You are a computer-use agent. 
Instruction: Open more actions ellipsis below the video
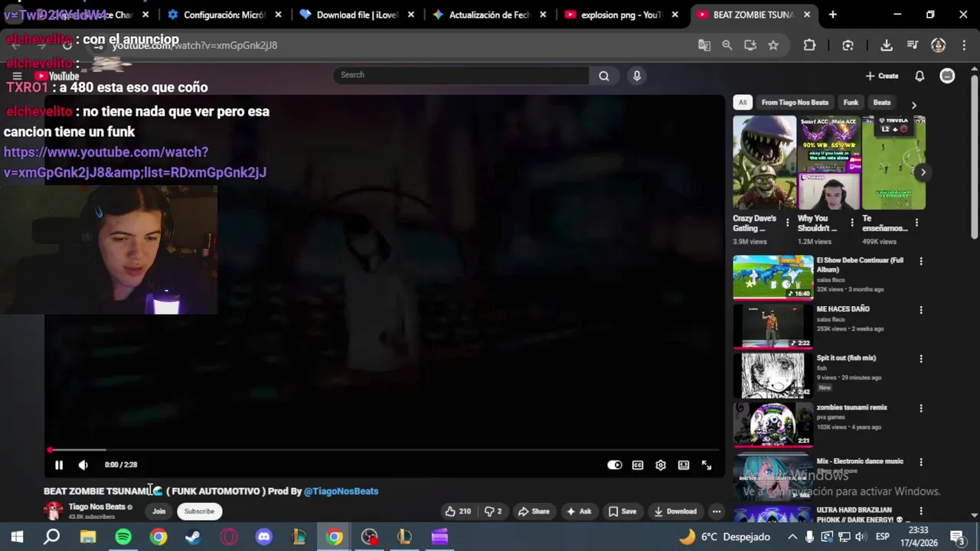click(717, 511)
